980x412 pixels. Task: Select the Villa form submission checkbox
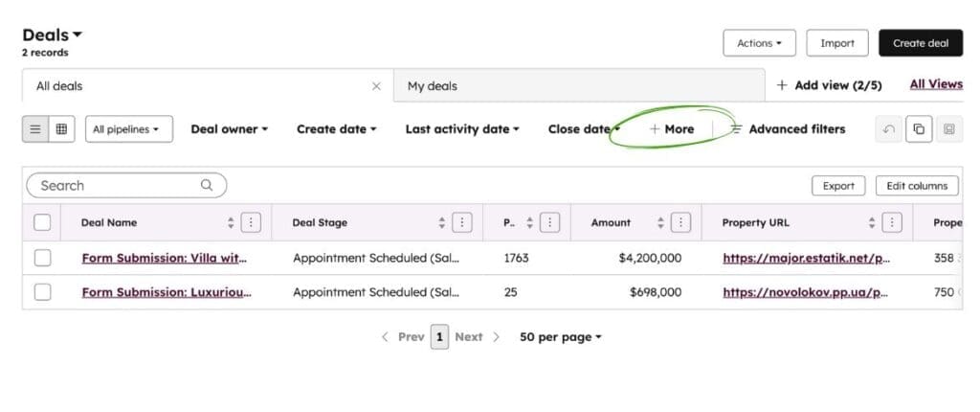(42, 258)
